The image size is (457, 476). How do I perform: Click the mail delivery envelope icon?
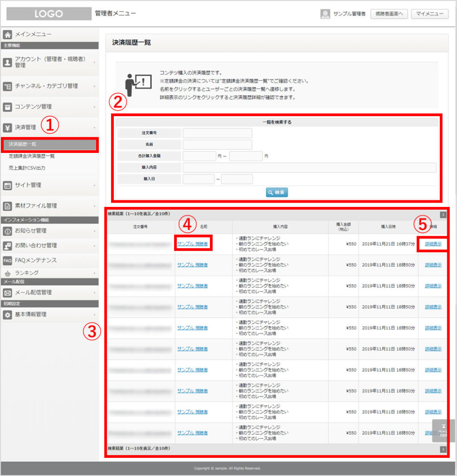pyautogui.click(x=7, y=293)
